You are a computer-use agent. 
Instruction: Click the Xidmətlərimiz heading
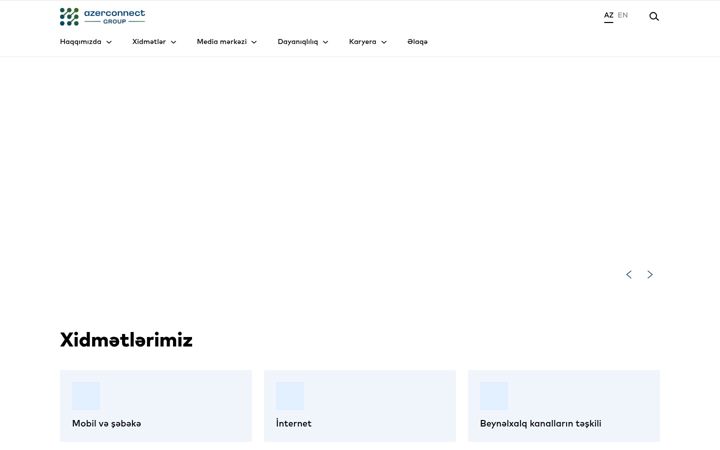tap(126, 340)
